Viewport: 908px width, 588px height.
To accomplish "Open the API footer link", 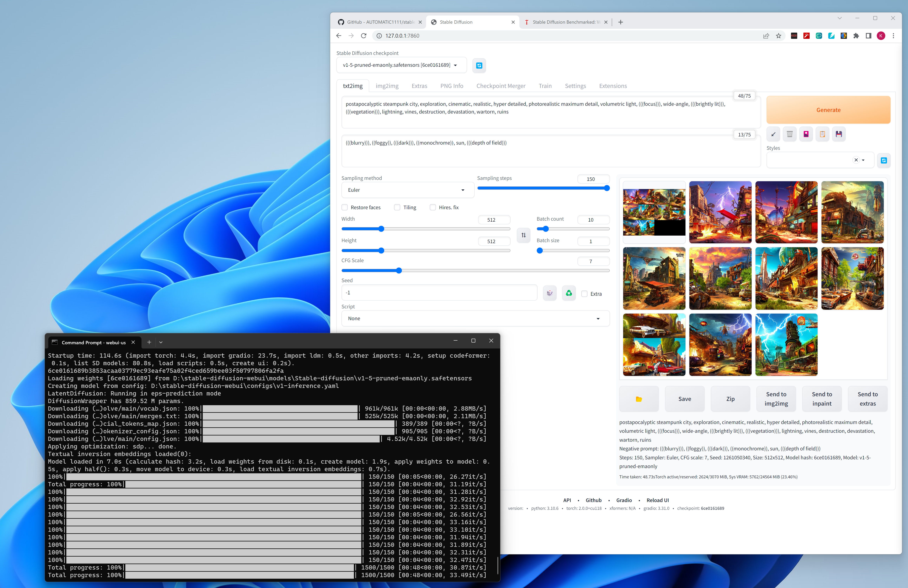I will point(567,500).
